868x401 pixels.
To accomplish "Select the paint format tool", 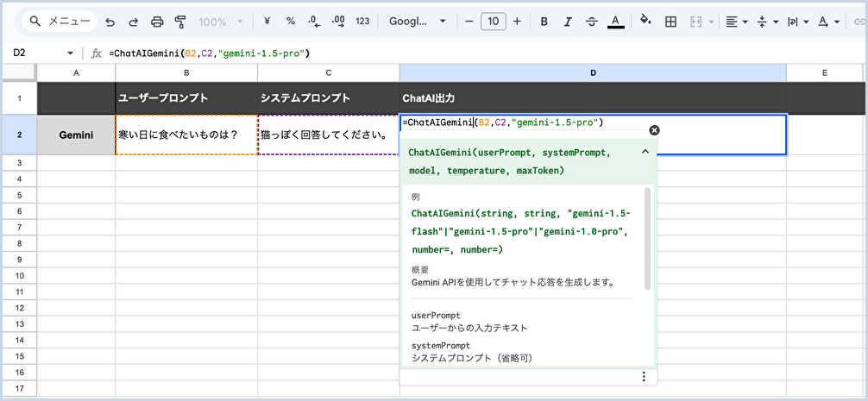I will tap(180, 22).
